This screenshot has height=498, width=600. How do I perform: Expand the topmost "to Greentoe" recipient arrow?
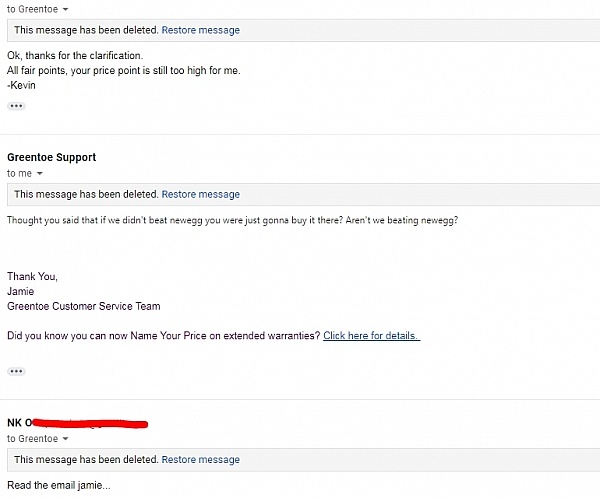point(65,8)
